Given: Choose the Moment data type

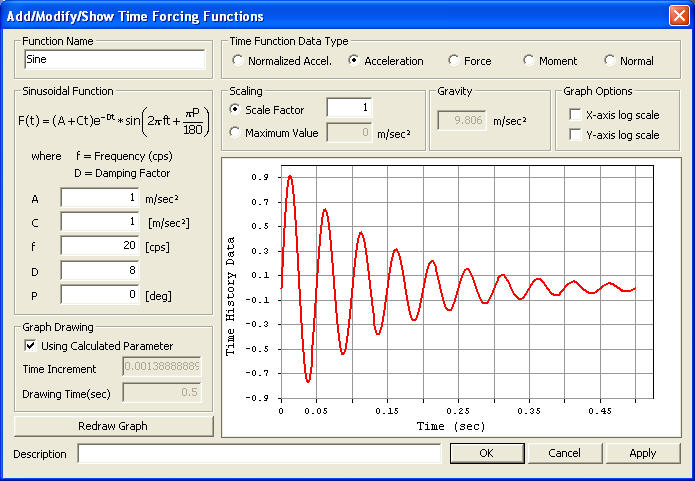Looking at the screenshot, I should point(529,61).
